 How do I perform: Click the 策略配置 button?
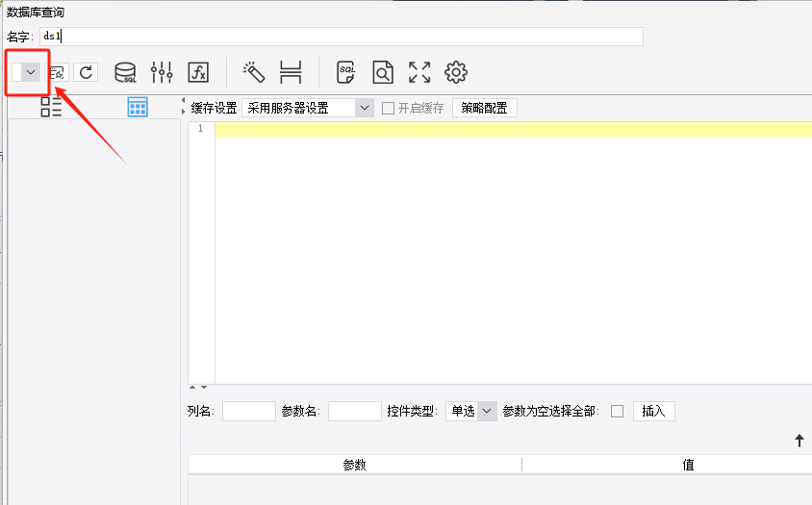484,108
